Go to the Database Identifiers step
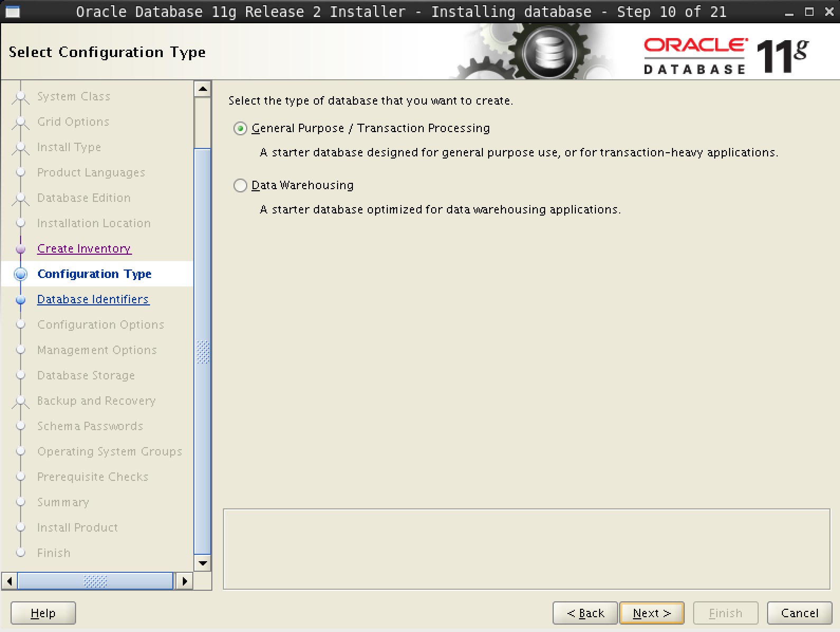 93,299
